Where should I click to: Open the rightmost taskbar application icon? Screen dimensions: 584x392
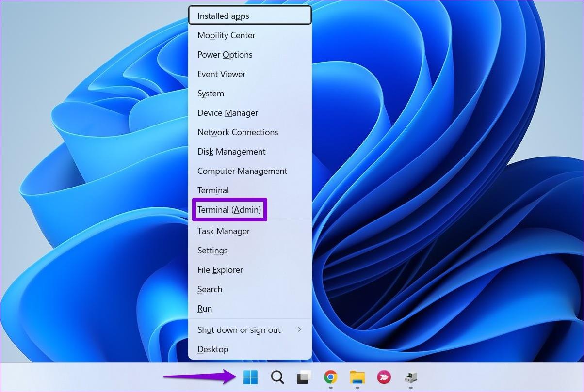click(411, 377)
